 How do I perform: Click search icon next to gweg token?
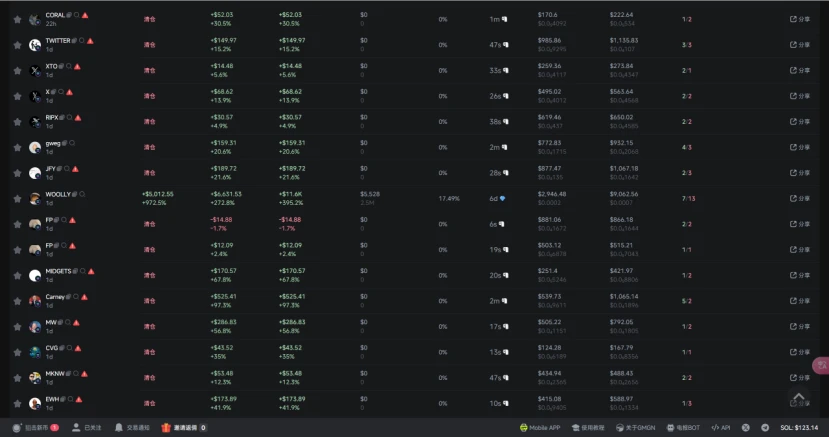point(72,143)
